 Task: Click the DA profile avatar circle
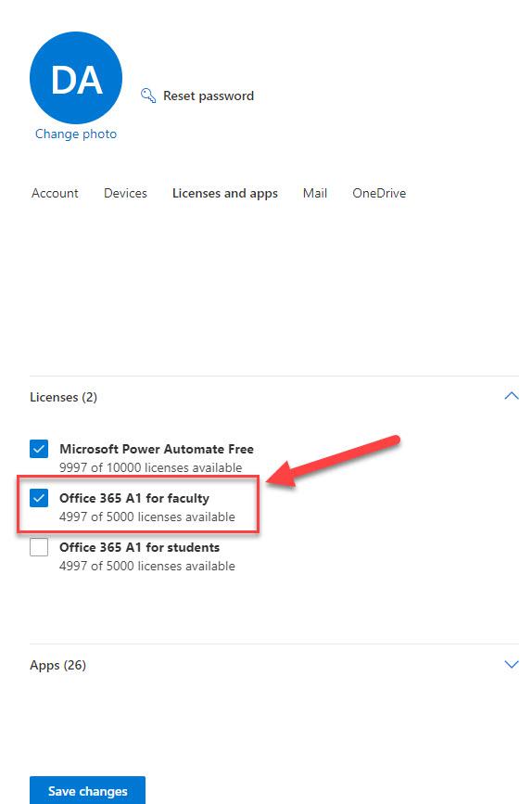pos(76,77)
